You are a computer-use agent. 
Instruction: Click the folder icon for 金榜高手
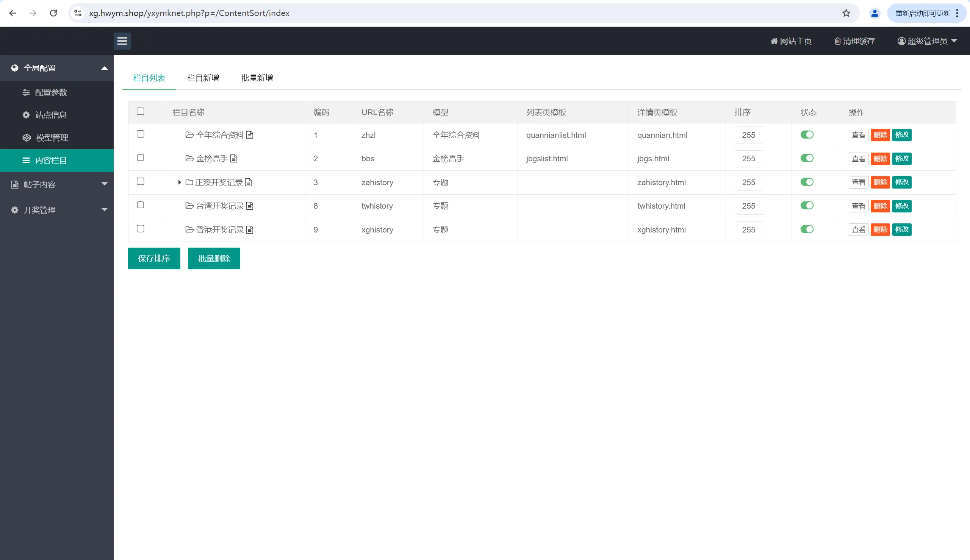(189, 159)
